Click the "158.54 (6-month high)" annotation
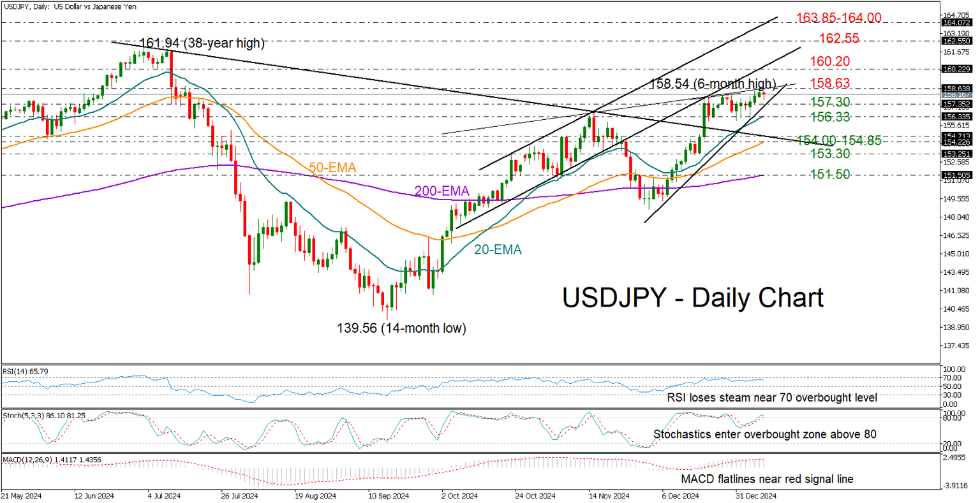Screen dimensions: 980x503 [713, 84]
